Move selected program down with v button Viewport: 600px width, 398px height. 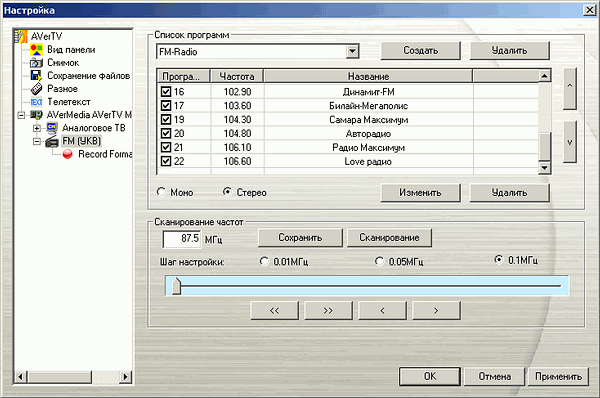569,142
